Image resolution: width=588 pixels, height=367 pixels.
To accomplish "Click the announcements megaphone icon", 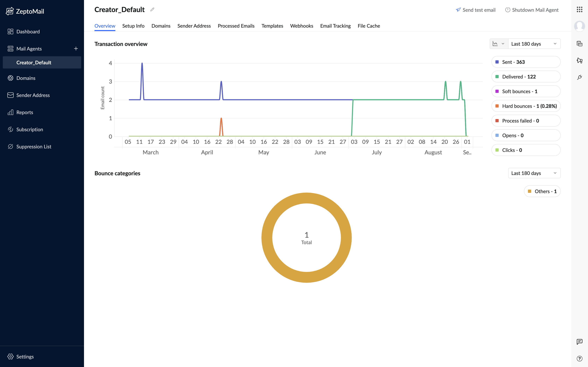I will click(x=579, y=60).
